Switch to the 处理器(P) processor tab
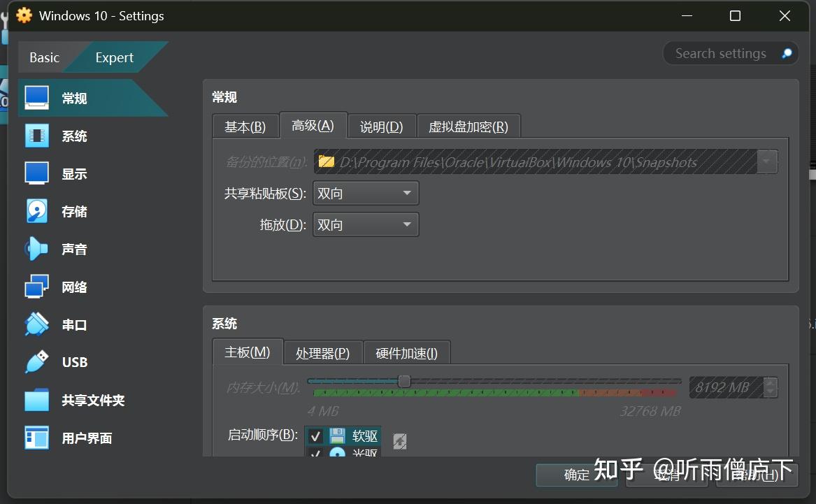816x504 pixels. pos(322,353)
